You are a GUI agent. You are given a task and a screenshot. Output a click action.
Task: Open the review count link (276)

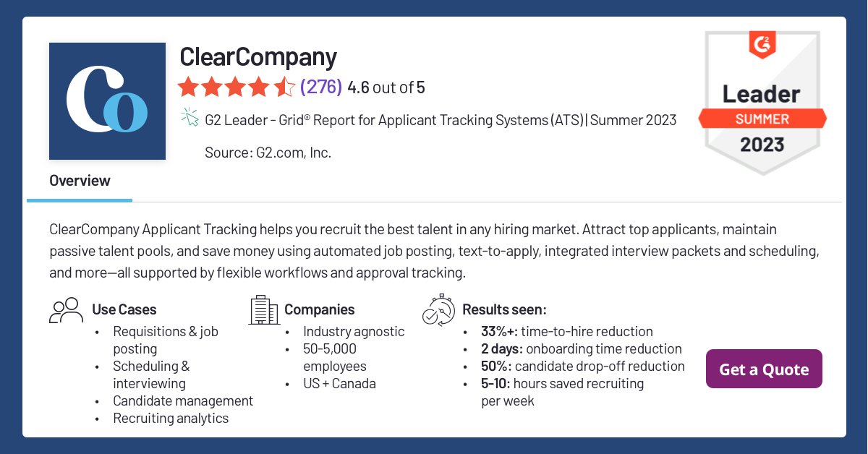pos(320,86)
